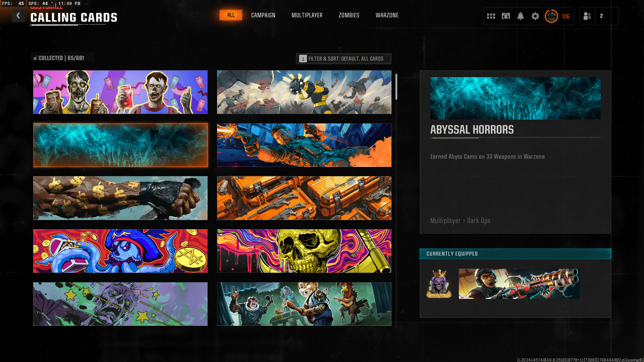Go back using the left arrow

coord(18,15)
